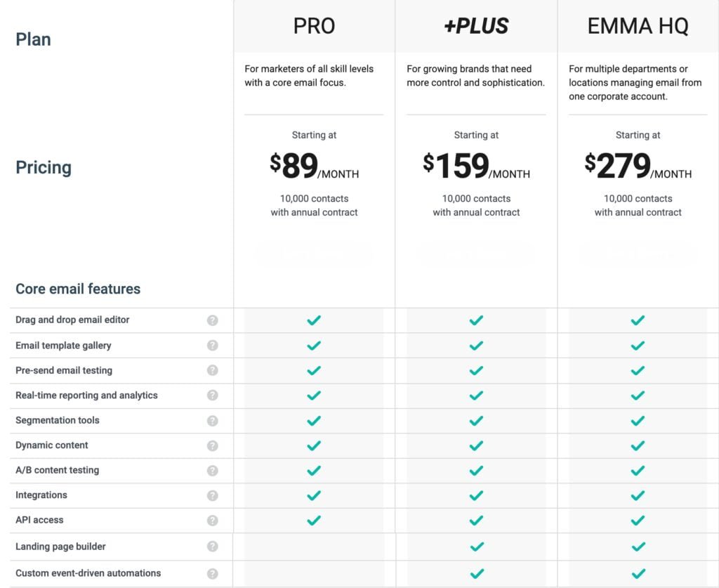Open help tooltip for Pre-send email testing
719x588 pixels.
tap(213, 370)
